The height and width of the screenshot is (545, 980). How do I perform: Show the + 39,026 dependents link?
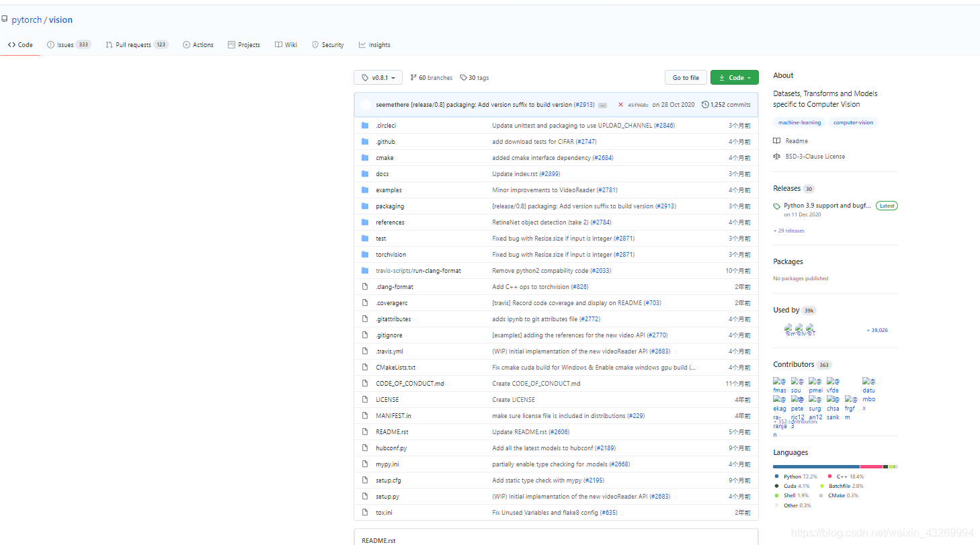(x=877, y=330)
